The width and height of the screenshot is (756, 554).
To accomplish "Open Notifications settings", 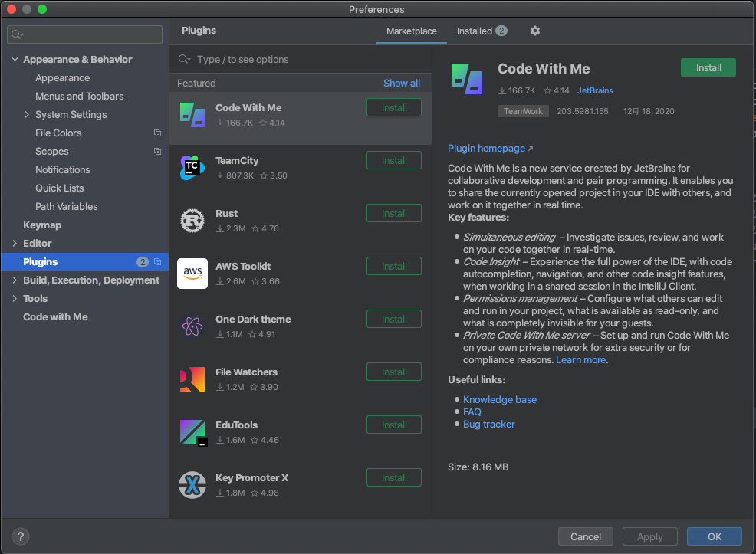I will [x=63, y=169].
